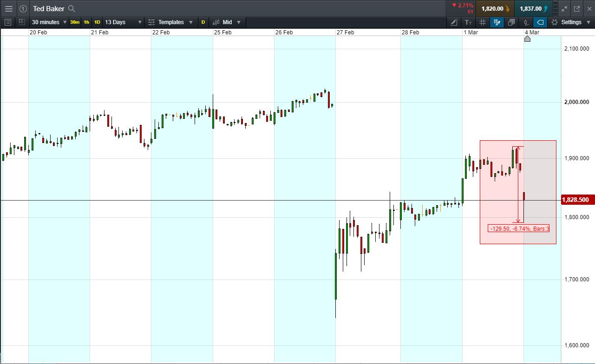Click the 2,000.000 price axis label
Screen dimensions: 595x364
[576, 102]
